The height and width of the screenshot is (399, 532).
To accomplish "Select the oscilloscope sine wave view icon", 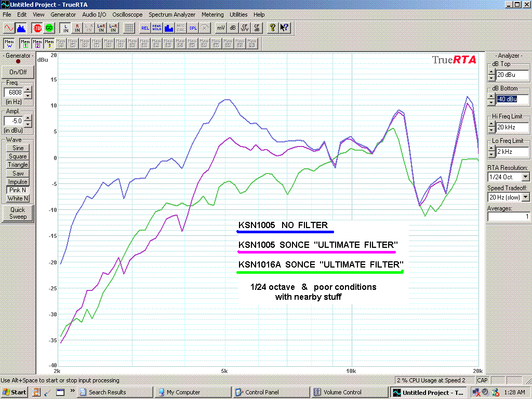I will (8, 28).
